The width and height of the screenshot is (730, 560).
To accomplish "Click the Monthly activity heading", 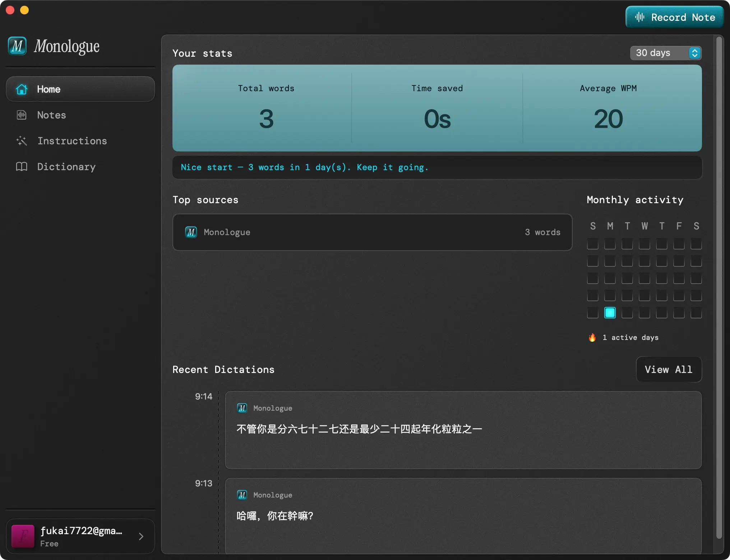I will (x=635, y=200).
